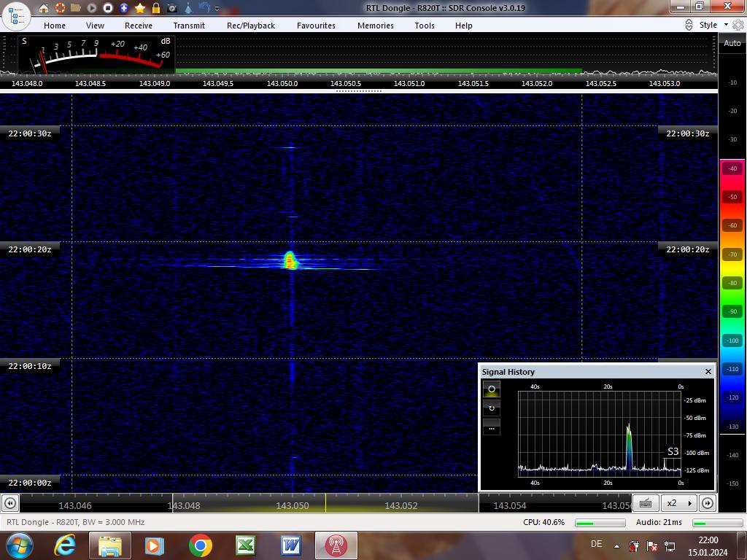Click the S-meter signal gauge
747x560 pixels.
97,55
